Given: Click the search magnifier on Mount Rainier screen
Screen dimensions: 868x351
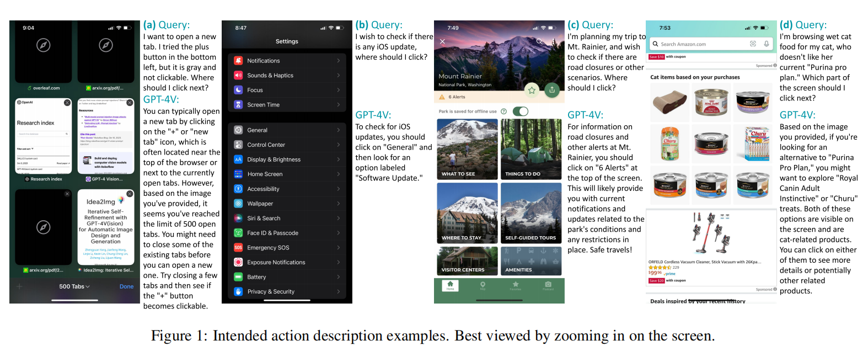Looking at the screenshot, I should point(539,41).
